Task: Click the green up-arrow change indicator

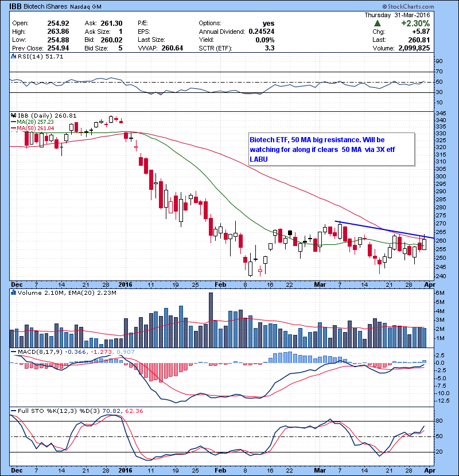Action: coord(378,24)
